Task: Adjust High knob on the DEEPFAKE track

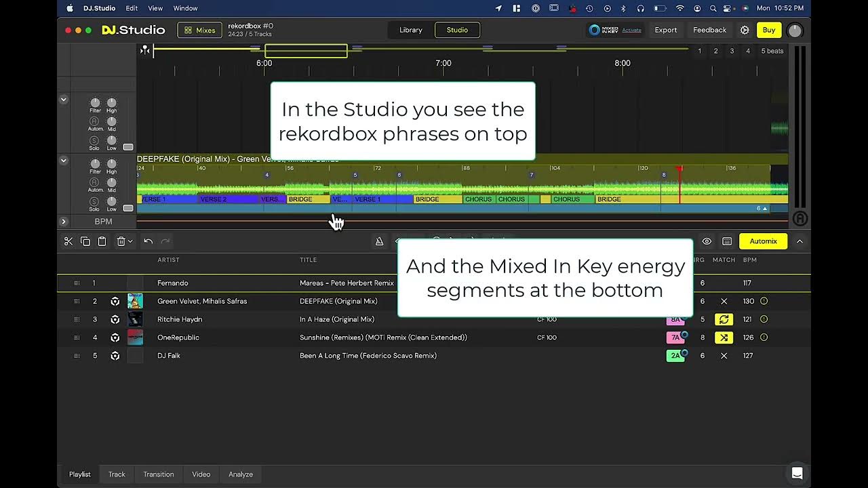Action: click(x=111, y=163)
